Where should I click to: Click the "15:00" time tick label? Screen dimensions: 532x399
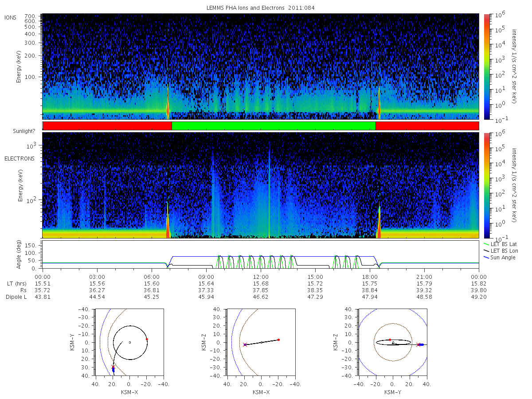click(315, 277)
